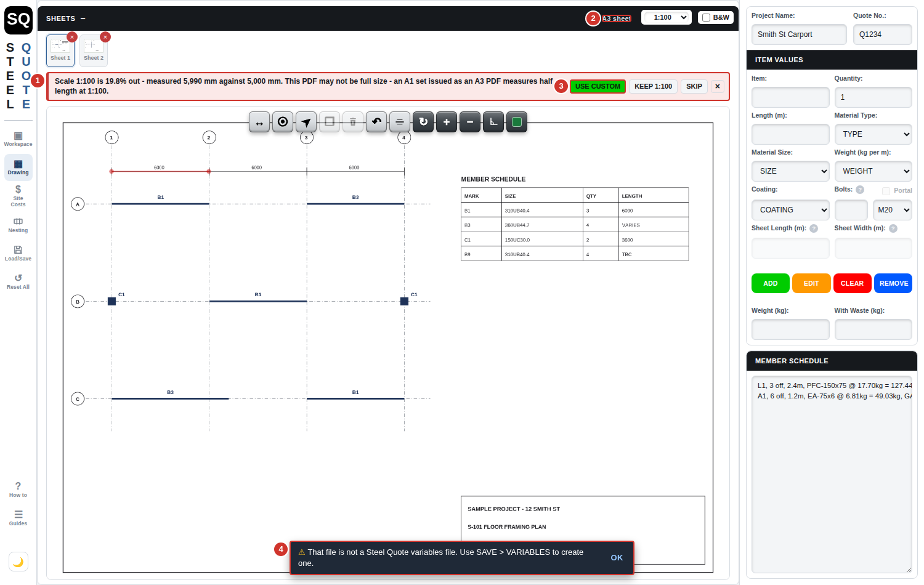924x585 pixels.
Task: Pick the green color swatch in toolbar
Action: click(517, 122)
